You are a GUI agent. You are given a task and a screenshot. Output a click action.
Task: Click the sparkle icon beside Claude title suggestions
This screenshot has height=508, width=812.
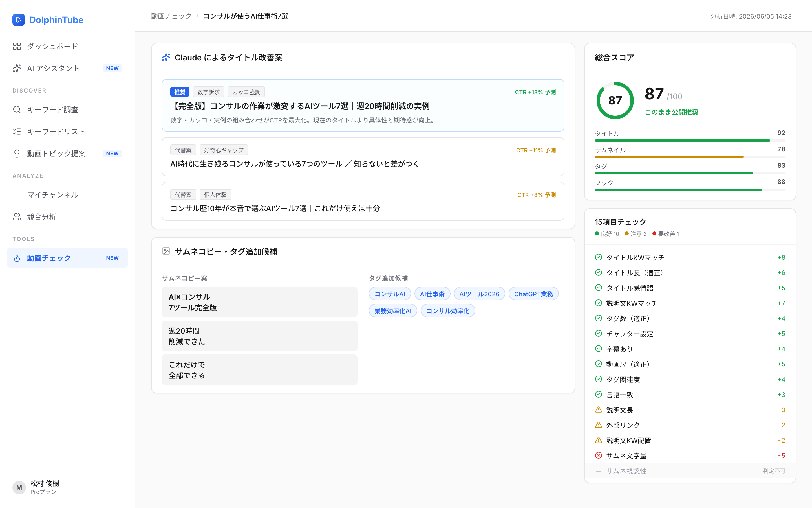pyautogui.click(x=166, y=58)
